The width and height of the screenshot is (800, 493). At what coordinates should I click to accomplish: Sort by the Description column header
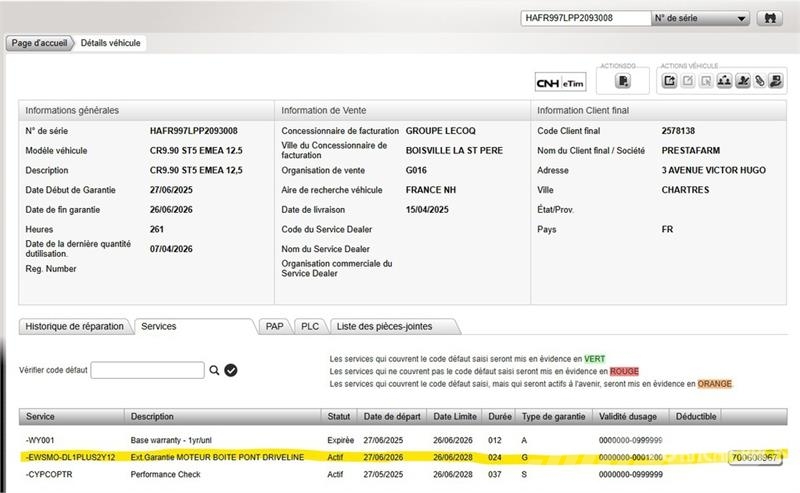(x=222, y=416)
